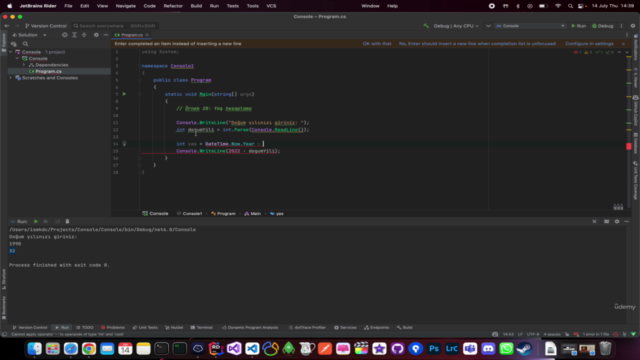
Task: Click the run gutter arrow beside Main
Action: (124, 94)
